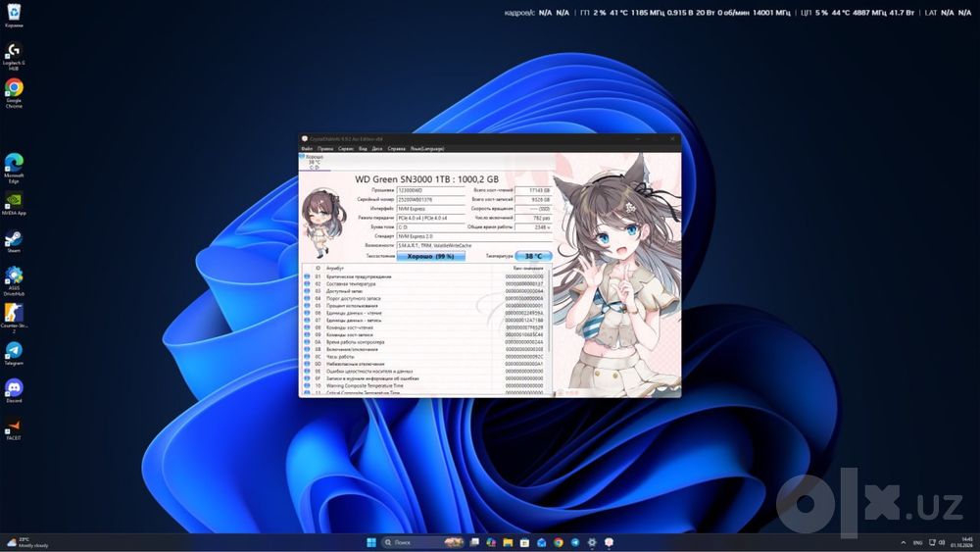Open the Язык(Language) menu
The height and width of the screenshot is (552, 980).
coord(427,149)
